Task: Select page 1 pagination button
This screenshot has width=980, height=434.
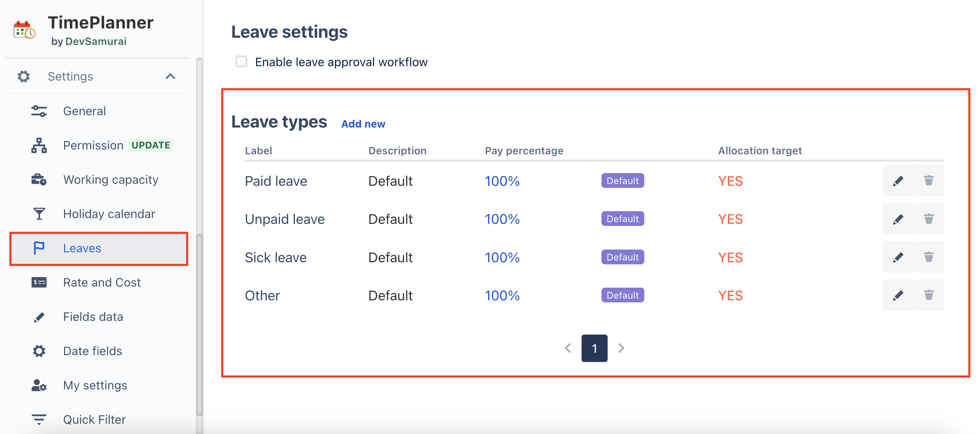Action: [594, 348]
